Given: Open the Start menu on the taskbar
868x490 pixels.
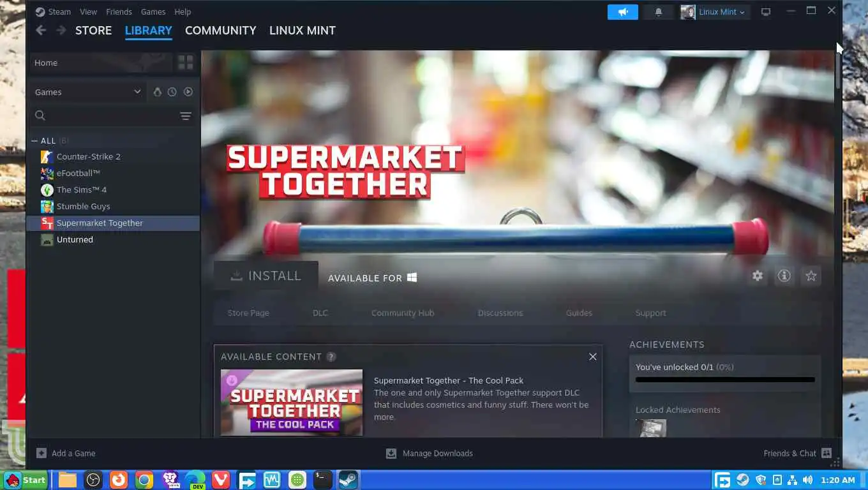Looking at the screenshot, I should pyautogui.click(x=26, y=480).
